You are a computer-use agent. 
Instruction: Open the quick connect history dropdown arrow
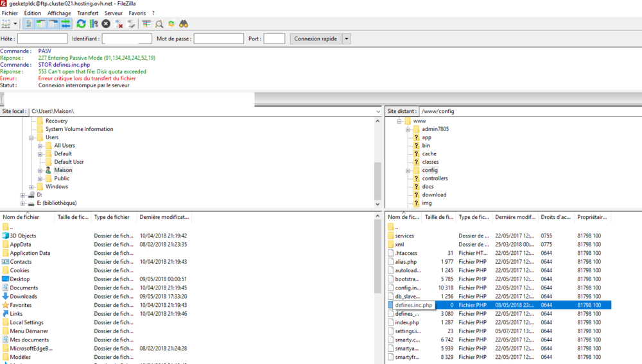(347, 39)
